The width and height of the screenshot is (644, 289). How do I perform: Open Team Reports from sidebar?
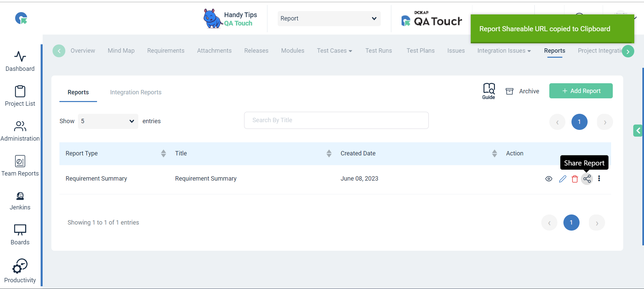20,166
